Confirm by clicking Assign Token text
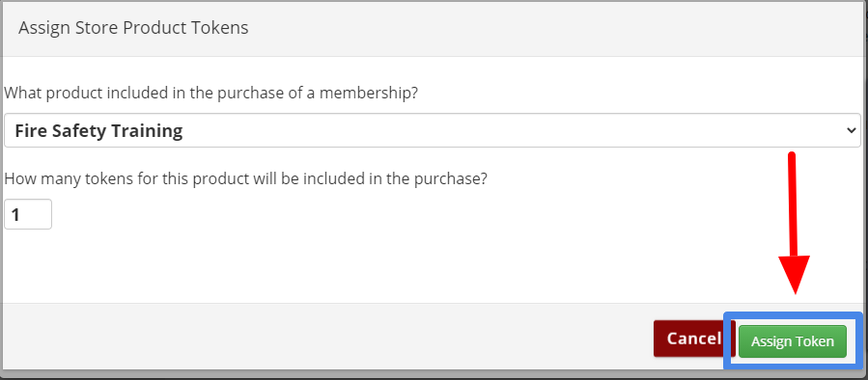868x380 pixels. pyautogui.click(x=792, y=341)
